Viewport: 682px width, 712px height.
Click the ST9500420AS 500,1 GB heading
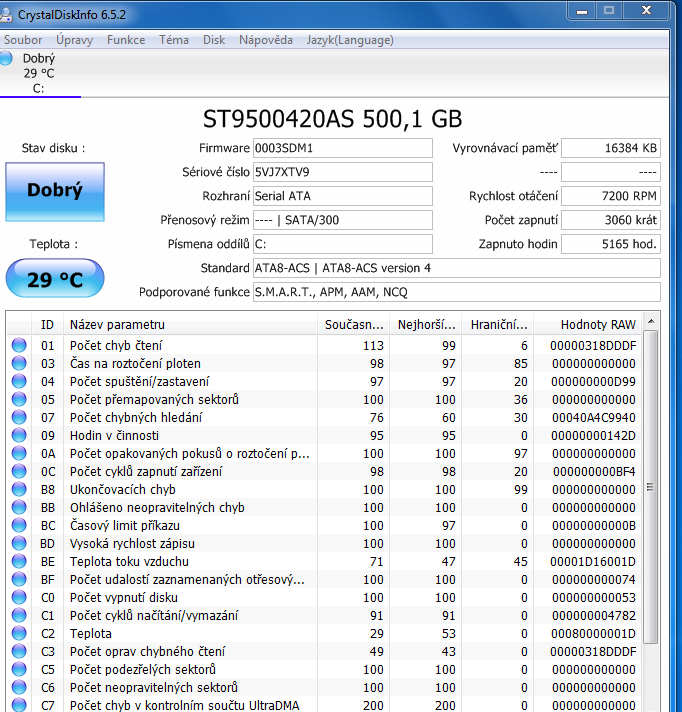coord(332,119)
